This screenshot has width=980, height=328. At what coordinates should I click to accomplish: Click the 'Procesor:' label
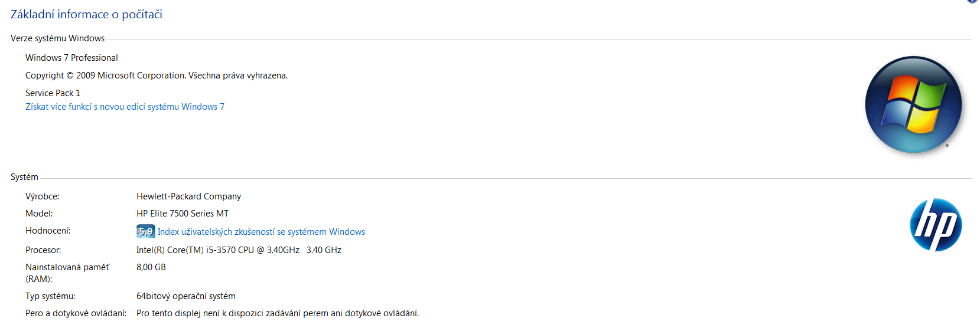[x=43, y=250]
